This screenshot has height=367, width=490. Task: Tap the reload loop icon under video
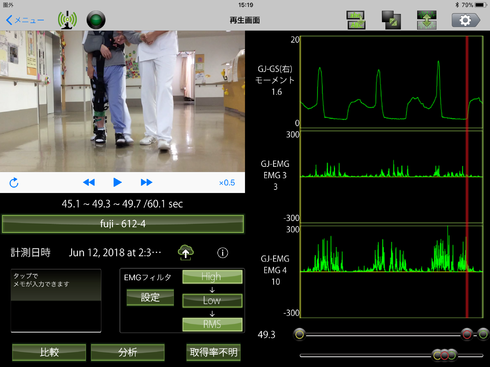[14, 182]
